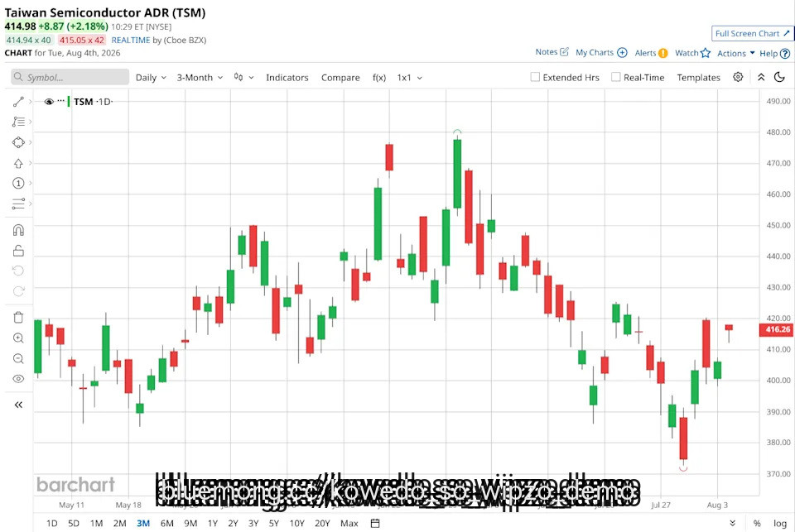Select the 1Y range tab
Viewport: 795px width, 532px height.
point(213,524)
